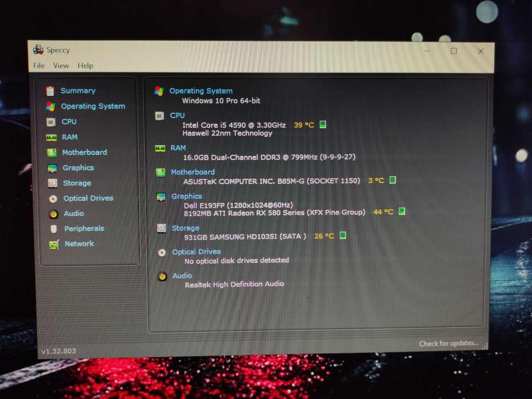The image size is (532, 399).
Task: Select Graphics in the sidebar
Action: pyautogui.click(x=78, y=168)
